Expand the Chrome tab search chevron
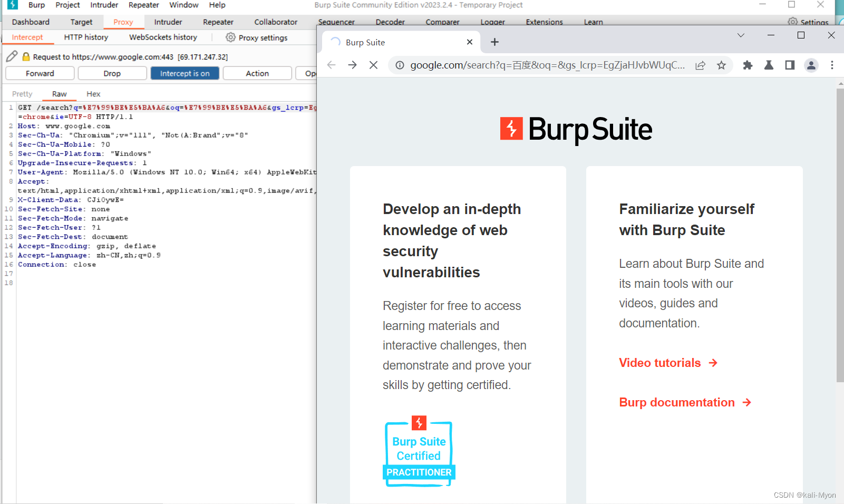Viewport: 844px width, 504px height. [741, 35]
